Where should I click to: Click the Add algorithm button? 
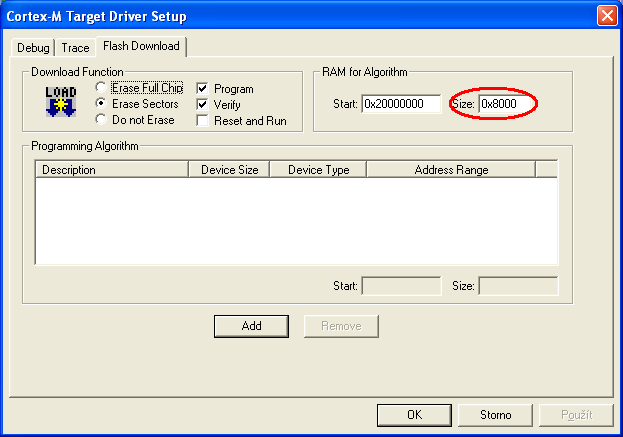tap(251, 326)
